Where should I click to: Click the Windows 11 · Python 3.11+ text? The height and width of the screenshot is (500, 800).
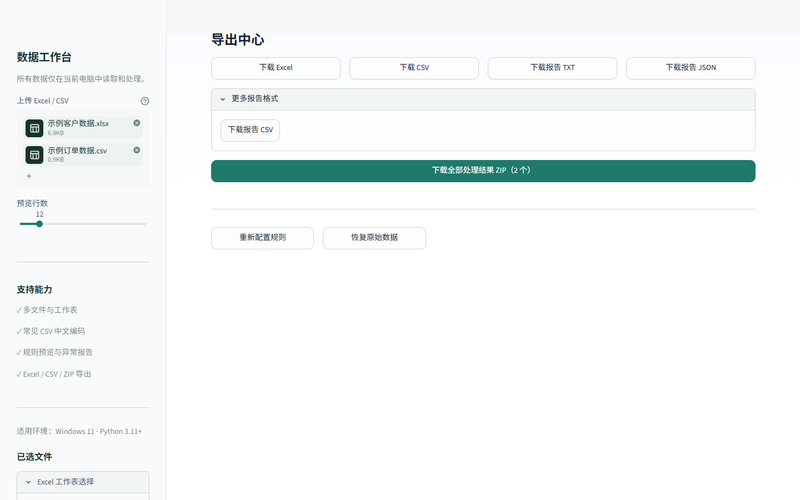tap(98, 432)
